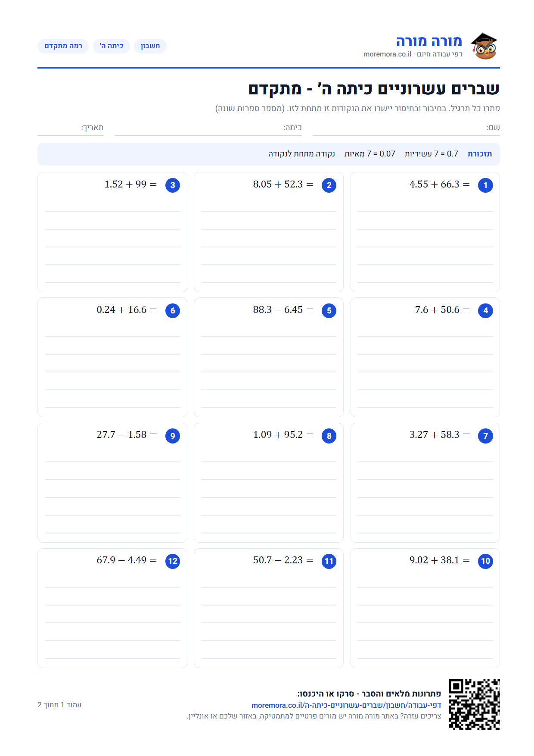Click the reminder text נקודה מתחת לנקודה
Image resolution: width=534 pixels, height=756 pixels.
(301, 154)
